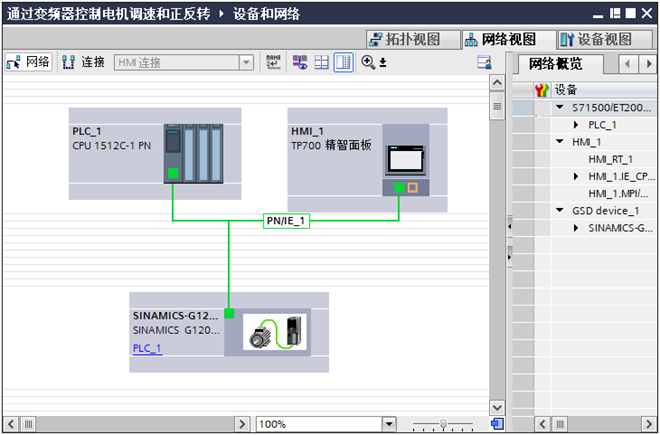Expand the HMI_1.IE_CP... tree node
Screen dimensions: 660x435
(576, 176)
